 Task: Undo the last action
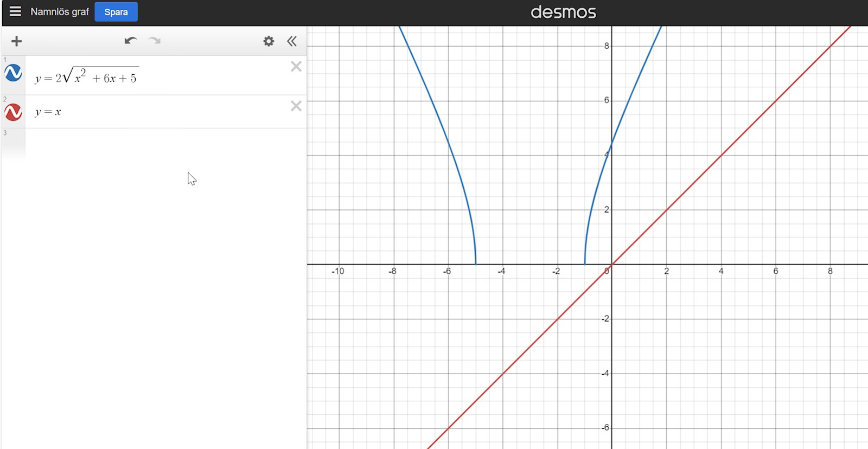click(x=130, y=41)
